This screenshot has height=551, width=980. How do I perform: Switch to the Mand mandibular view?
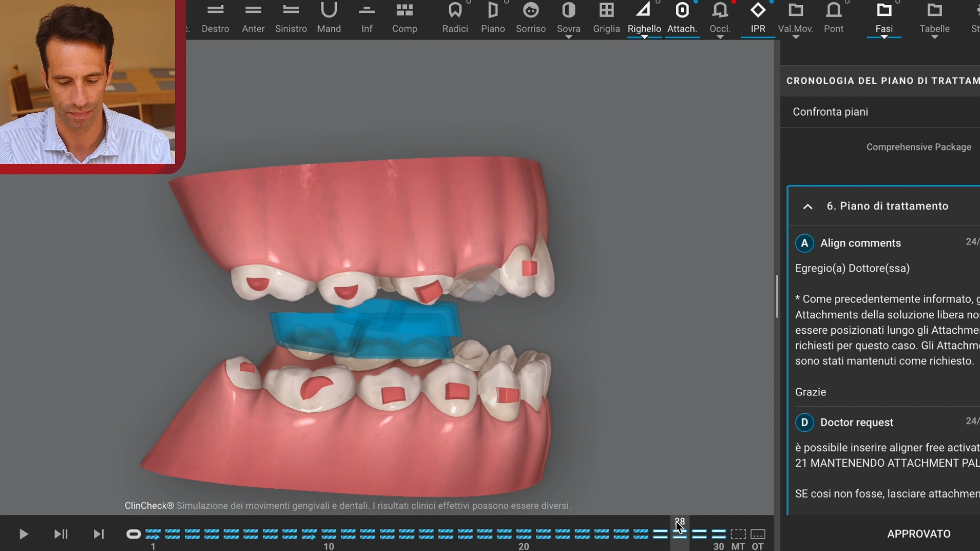point(329,18)
